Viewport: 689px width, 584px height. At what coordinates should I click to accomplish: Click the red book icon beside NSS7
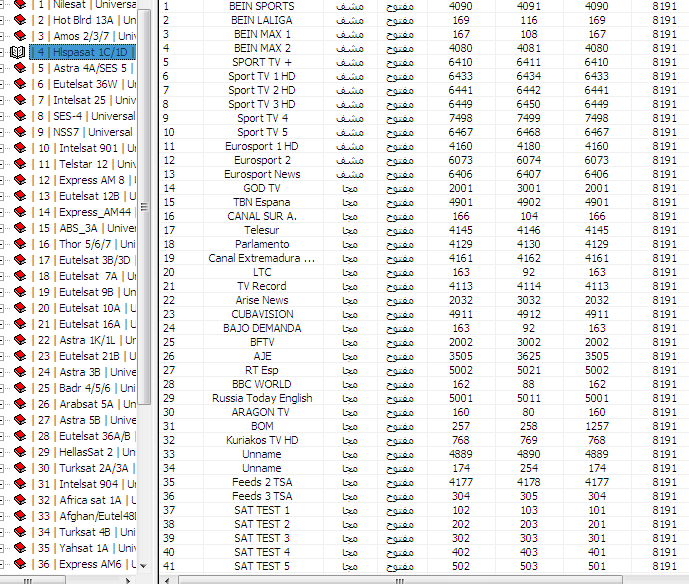click(20, 132)
